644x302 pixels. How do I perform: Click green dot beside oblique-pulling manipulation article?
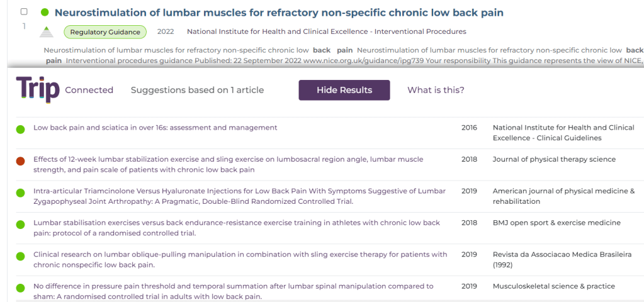tap(21, 255)
